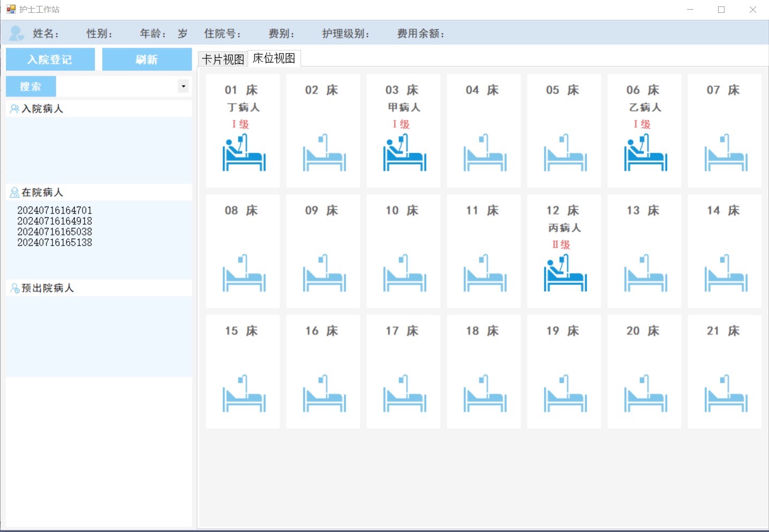Viewport: 769px width, 532px height.
Task: Click the 预出院病人 group icon
Action: (14, 288)
